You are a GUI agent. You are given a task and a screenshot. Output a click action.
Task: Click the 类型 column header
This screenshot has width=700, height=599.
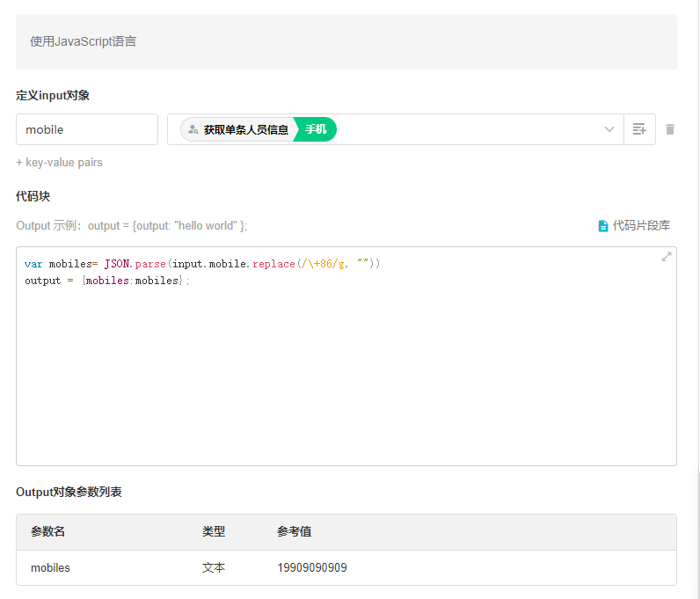click(x=214, y=532)
